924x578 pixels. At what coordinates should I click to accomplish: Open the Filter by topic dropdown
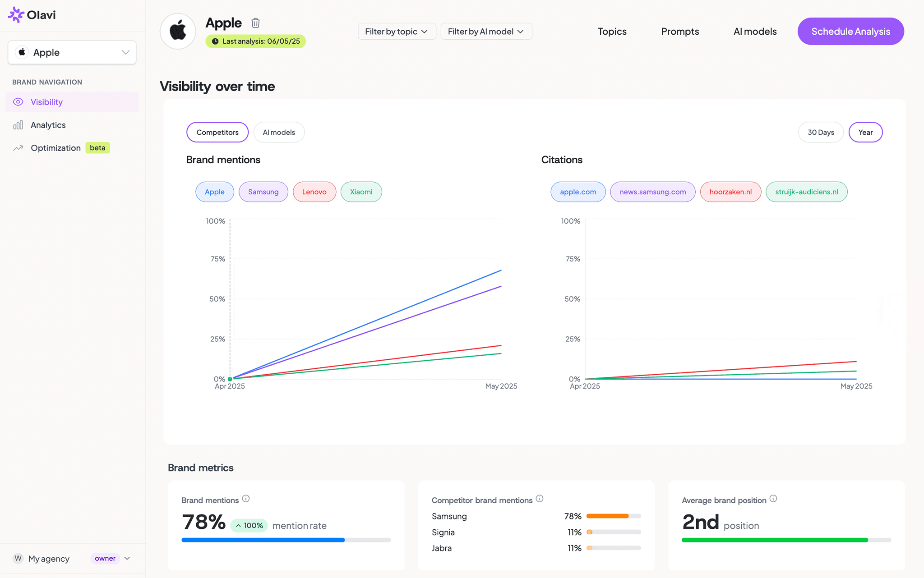(x=397, y=31)
